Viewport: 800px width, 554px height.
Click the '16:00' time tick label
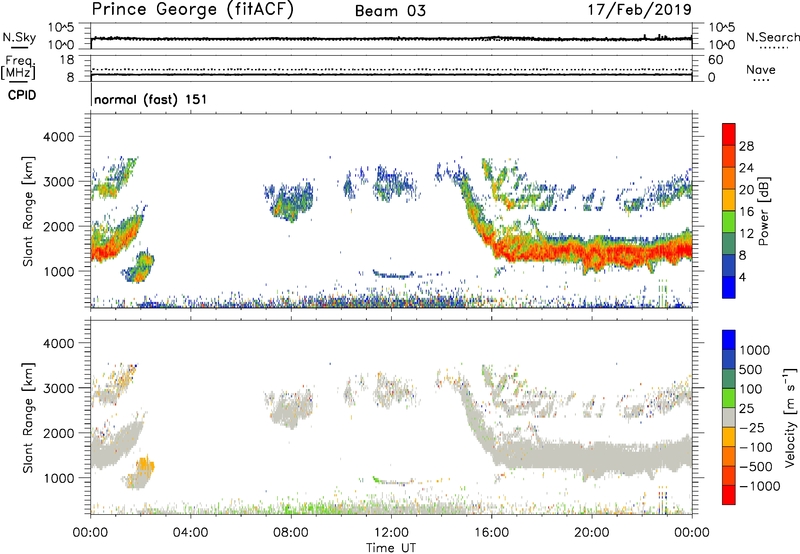[491, 533]
